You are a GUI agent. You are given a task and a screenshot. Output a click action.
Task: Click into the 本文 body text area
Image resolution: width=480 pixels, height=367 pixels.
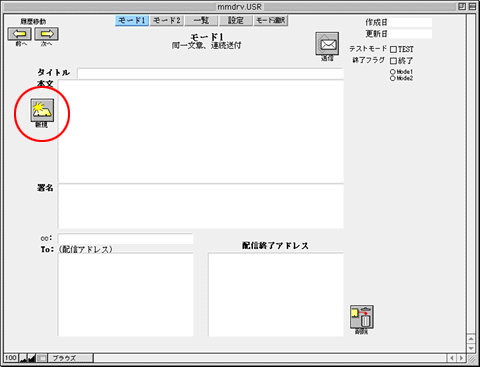coord(201,131)
